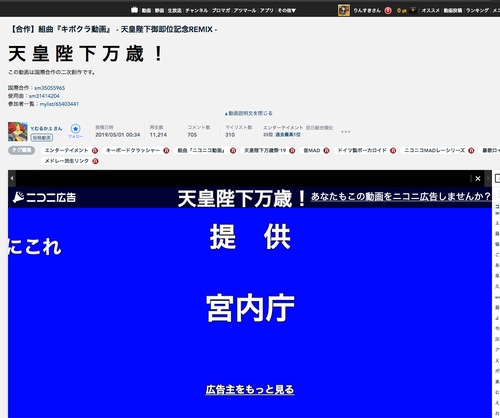Viewport: 500px width, 418px height.
Task: Open encyclopedia icon for ニコニコMADレーシリーズ tag
Action: click(x=471, y=151)
